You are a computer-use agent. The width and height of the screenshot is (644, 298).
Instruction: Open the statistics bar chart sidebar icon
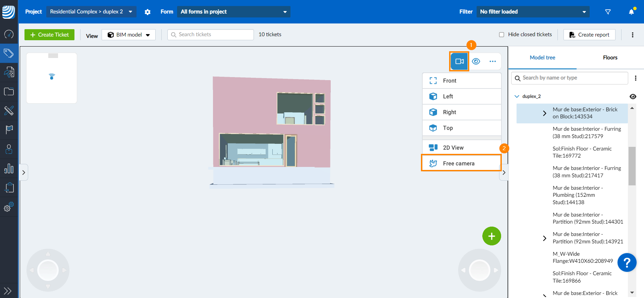(9, 168)
